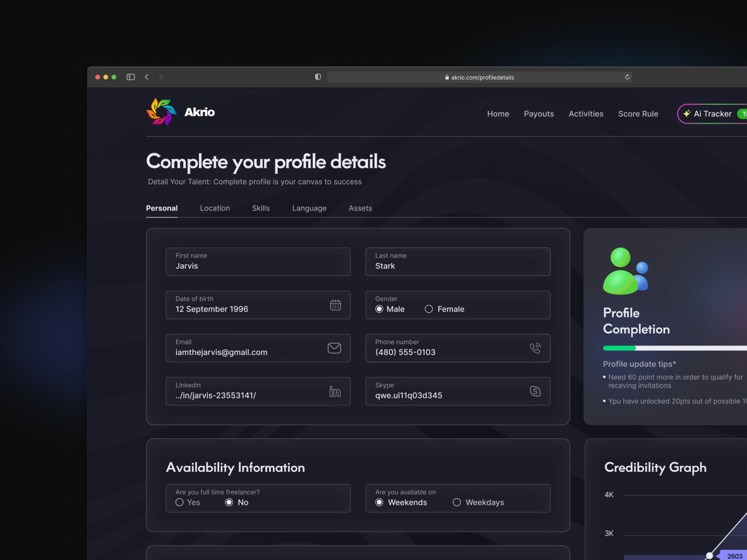Viewport: 747px width, 560px height.
Task: Click the Skype icon next to the Skype ID
Action: click(x=535, y=392)
